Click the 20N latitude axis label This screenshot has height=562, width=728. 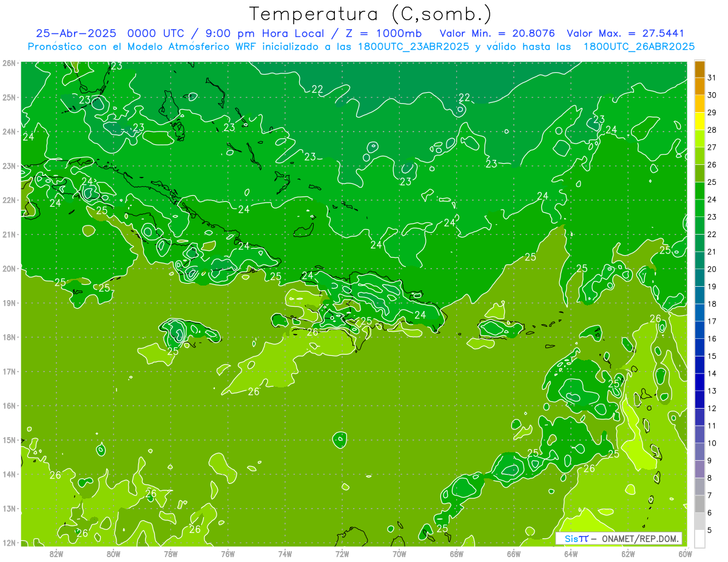9,269
